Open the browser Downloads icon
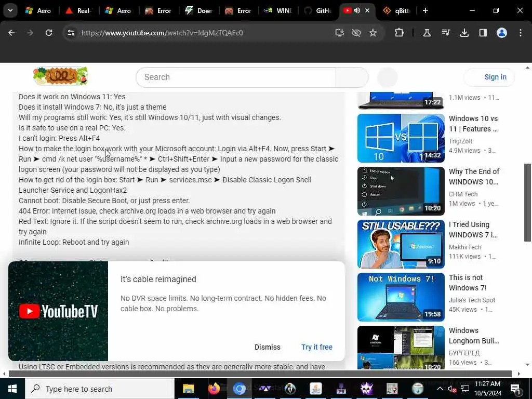This screenshot has width=532, height=399. tap(464, 33)
